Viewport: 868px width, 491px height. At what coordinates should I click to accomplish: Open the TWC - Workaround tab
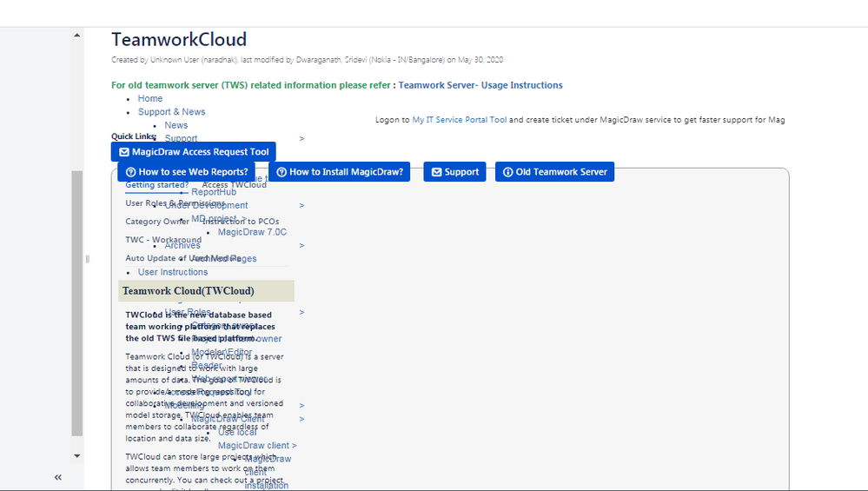163,240
